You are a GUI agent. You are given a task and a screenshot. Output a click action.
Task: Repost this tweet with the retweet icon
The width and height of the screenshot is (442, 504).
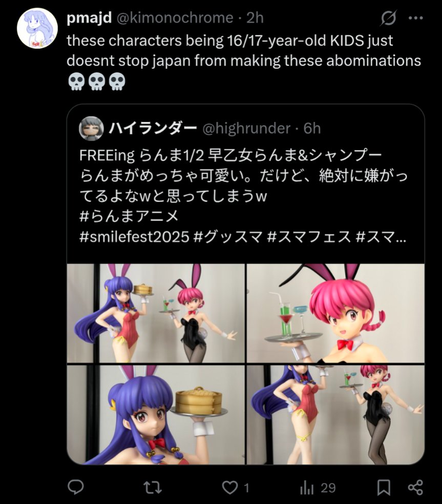coord(152,488)
